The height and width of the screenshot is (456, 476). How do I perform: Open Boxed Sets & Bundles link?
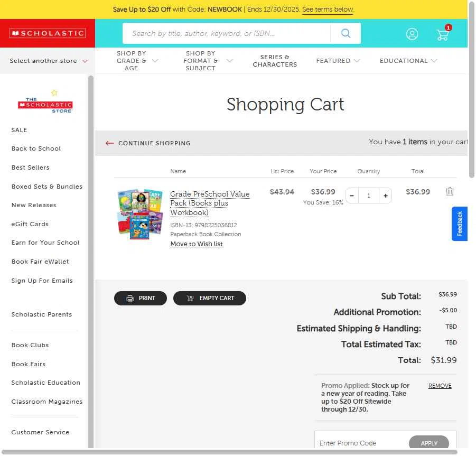pyautogui.click(x=46, y=187)
